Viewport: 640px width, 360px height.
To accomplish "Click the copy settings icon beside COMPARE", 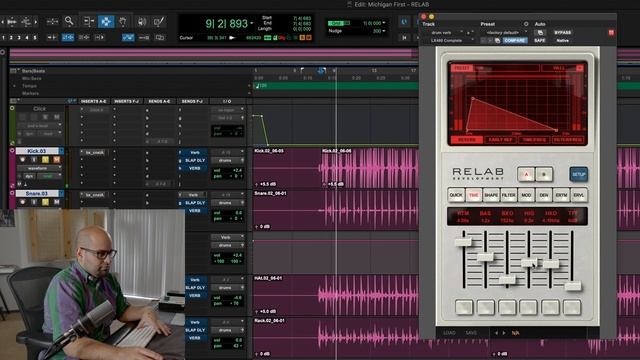I will click(x=497, y=40).
